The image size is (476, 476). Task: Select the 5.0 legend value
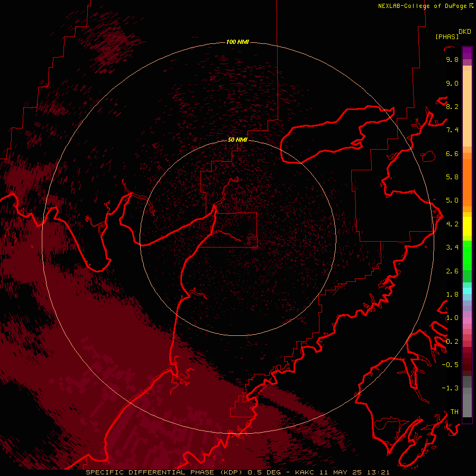tap(452, 200)
